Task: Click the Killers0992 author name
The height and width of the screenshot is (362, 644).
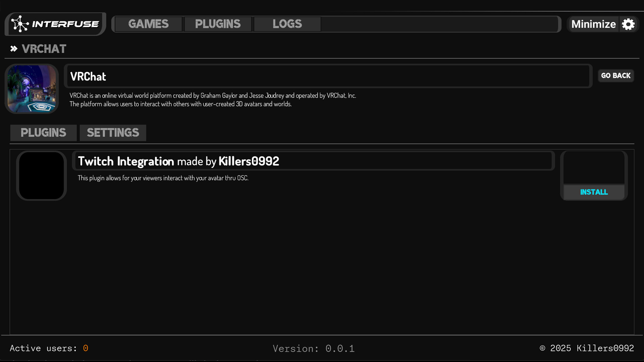Action: click(249, 161)
